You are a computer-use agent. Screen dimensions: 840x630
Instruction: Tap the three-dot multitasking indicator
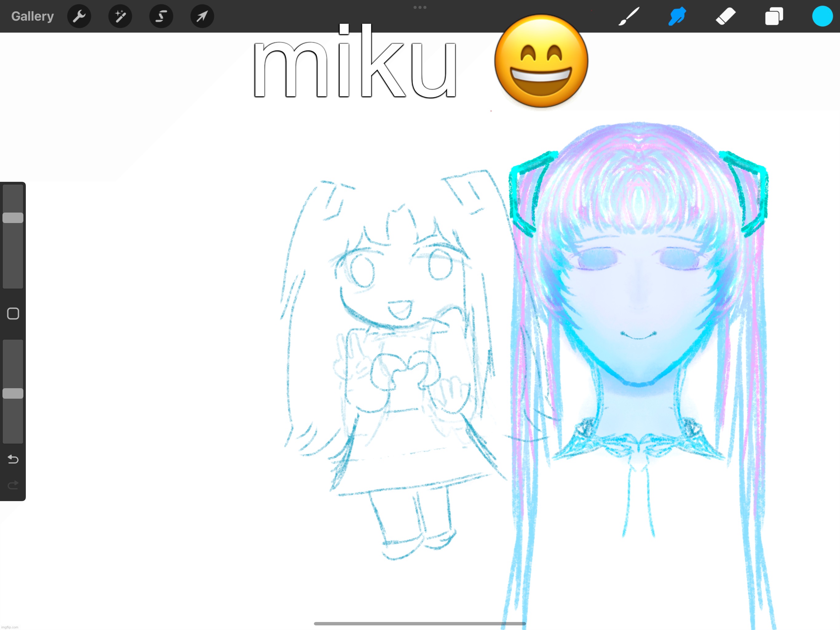tap(420, 7)
